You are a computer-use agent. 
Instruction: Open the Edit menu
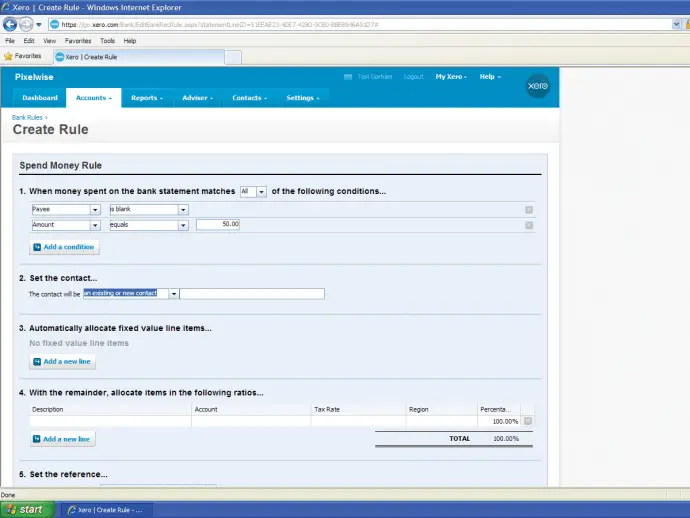tap(29, 41)
